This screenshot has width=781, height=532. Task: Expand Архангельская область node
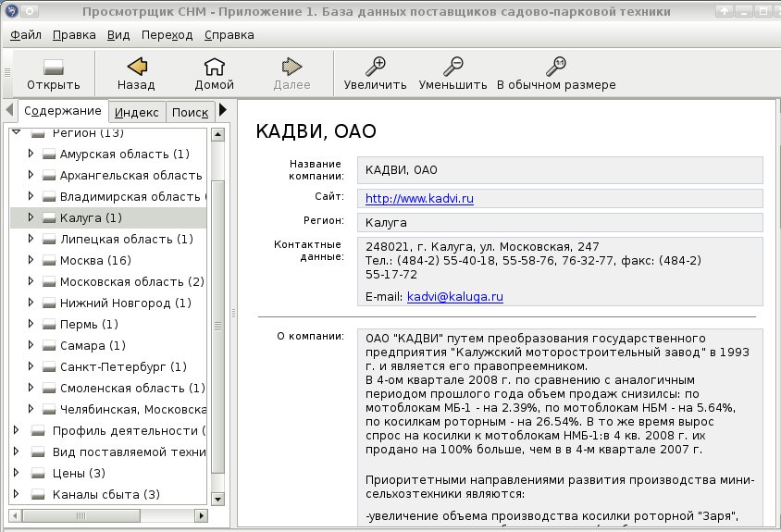tap(31, 175)
